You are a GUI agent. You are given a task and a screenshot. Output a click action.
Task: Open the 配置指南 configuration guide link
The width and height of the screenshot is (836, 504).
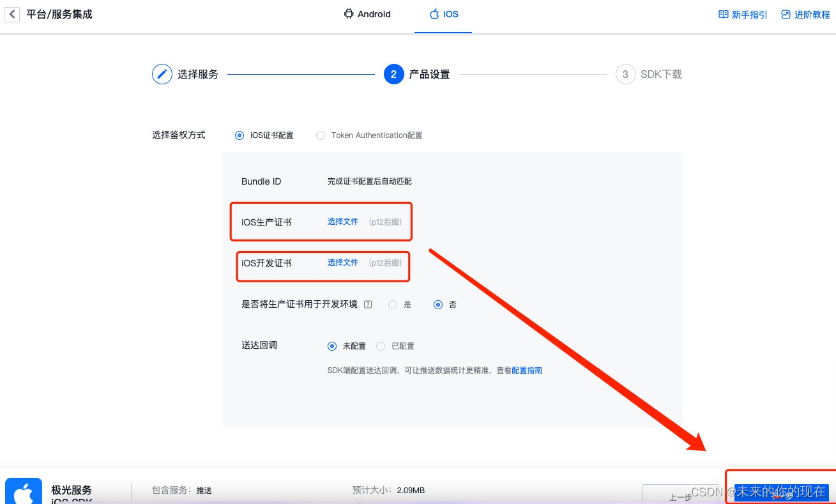coord(526,370)
